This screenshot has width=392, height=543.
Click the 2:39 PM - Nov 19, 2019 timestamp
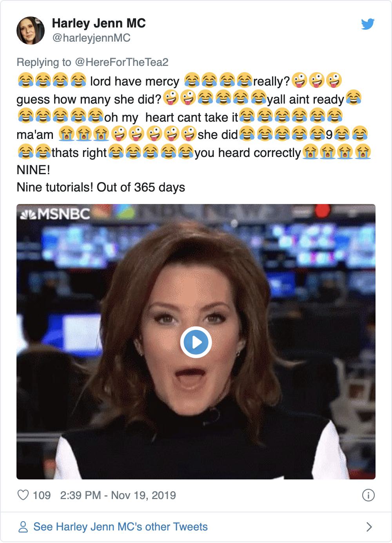coord(118,495)
